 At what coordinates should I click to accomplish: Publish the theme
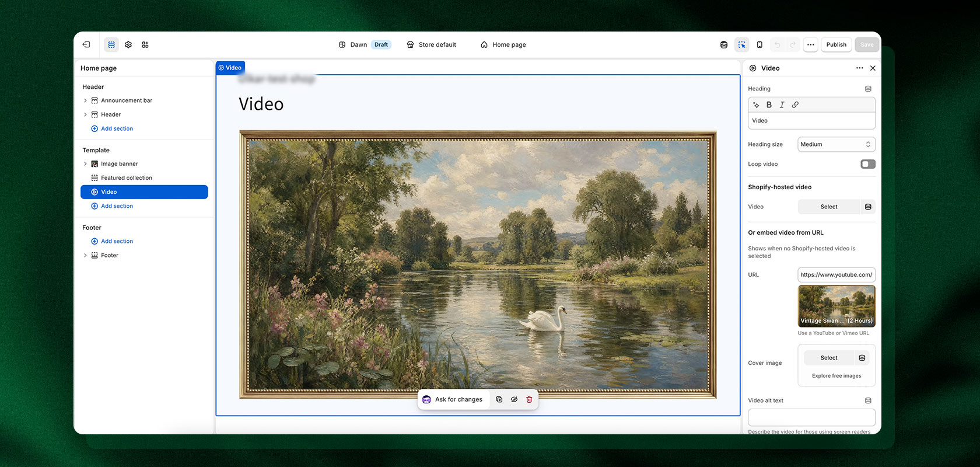pos(836,44)
